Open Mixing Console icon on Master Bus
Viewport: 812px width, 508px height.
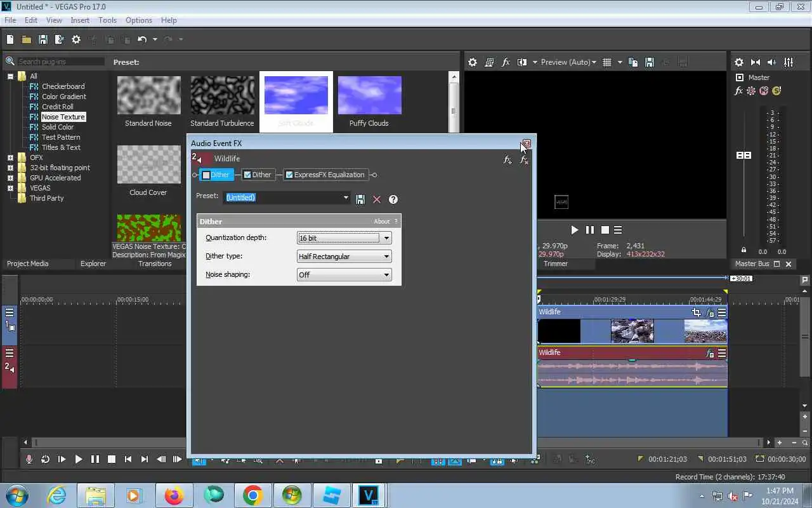tap(789, 62)
